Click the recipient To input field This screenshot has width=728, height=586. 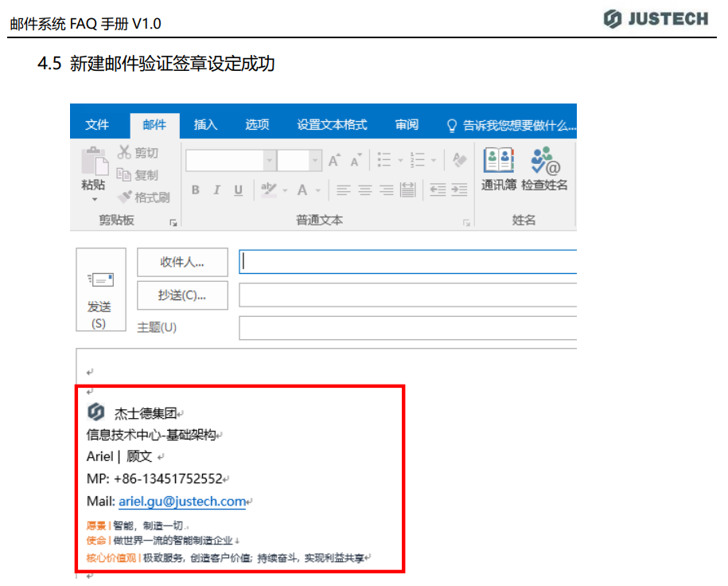click(407, 262)
